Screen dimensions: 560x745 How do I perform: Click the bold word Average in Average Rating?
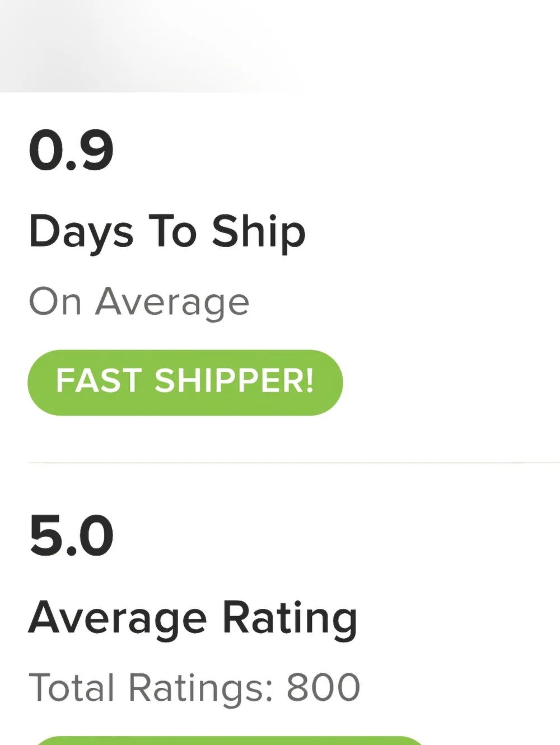pos(118,618)
